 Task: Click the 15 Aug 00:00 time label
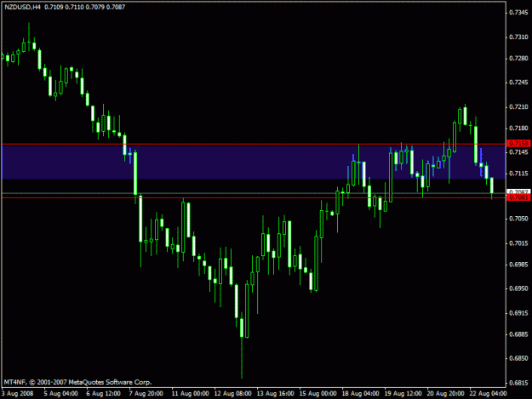(317, 393)
